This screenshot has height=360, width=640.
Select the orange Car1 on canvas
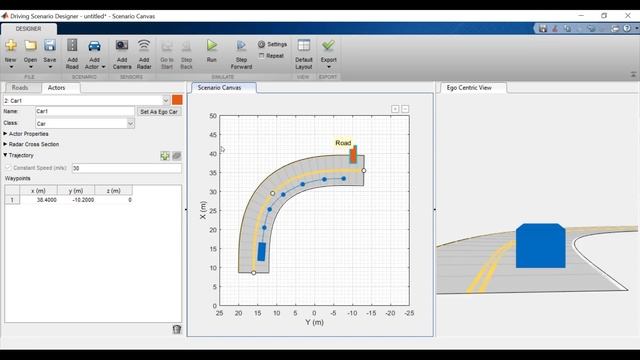353,155
